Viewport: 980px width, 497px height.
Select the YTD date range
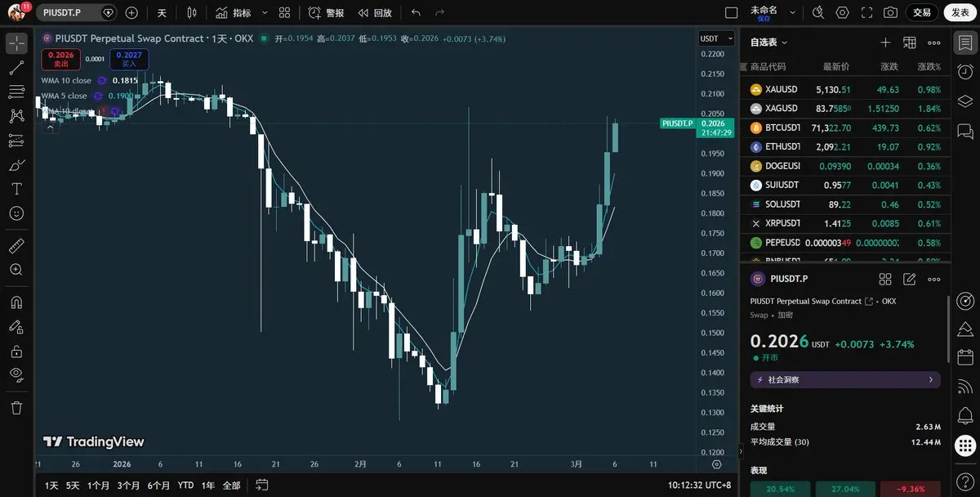185,485
